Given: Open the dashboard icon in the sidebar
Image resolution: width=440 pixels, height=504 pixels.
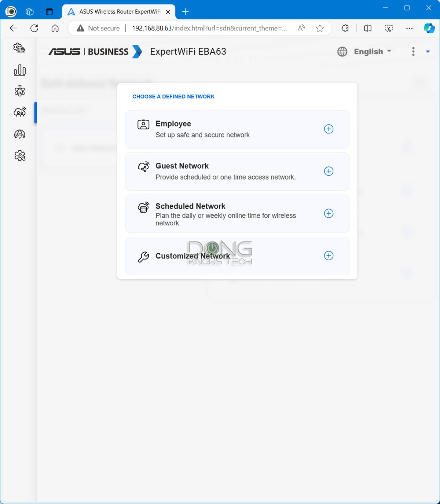Looking at the screenshot, I should click(x=19, y=48).
